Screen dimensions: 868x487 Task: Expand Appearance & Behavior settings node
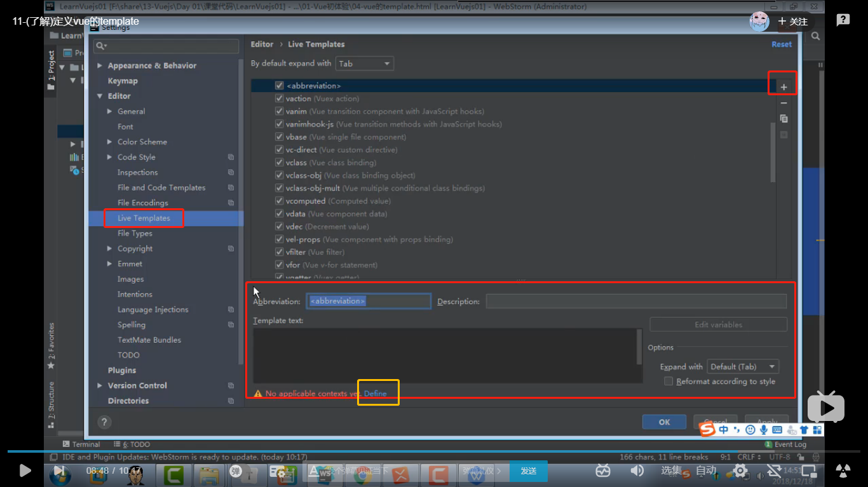click(x=100, y=65)
